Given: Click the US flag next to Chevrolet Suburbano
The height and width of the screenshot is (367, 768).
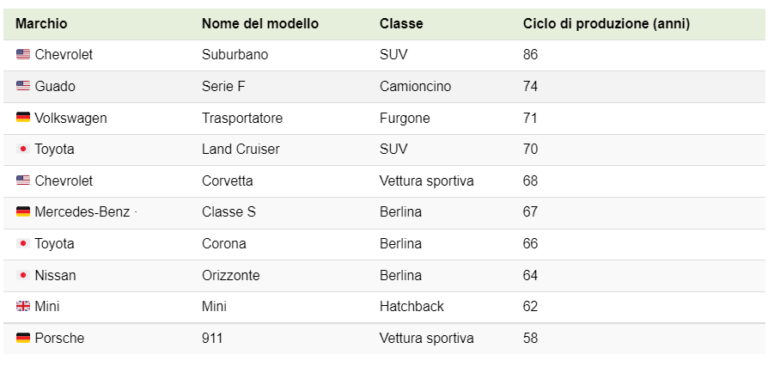Looking at the screenshot, I should point(23,54).
